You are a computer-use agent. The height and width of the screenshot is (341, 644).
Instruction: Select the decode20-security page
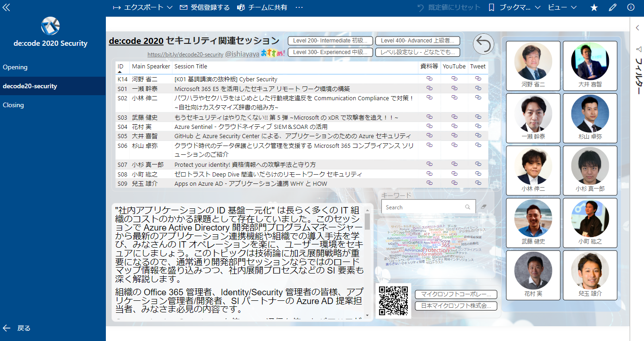point(53,86)
